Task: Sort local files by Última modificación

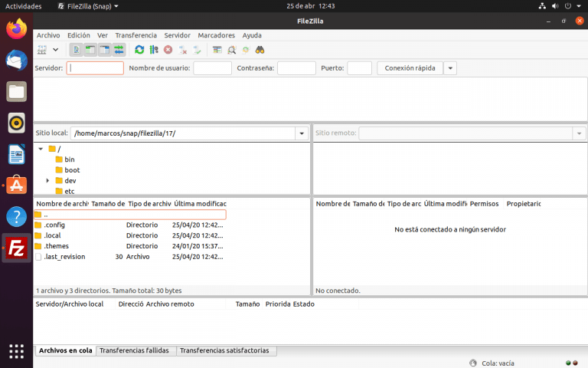Action: [200, 203]
